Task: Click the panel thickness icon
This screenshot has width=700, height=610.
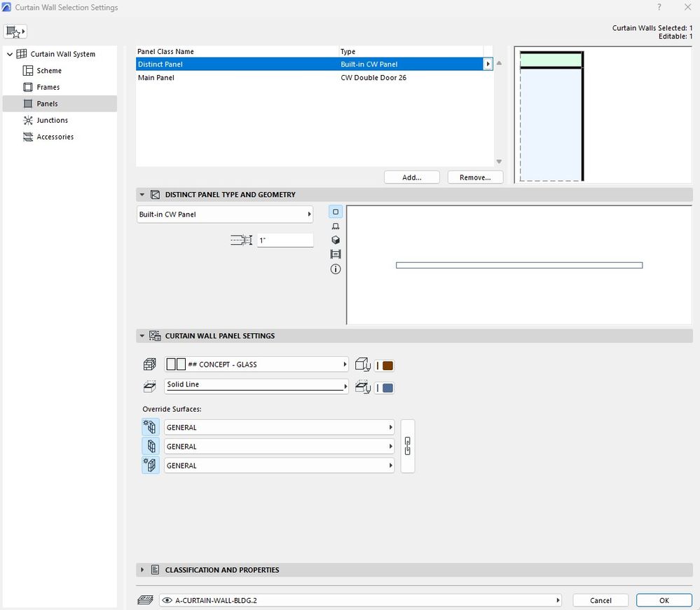Action: coord(242,240)
